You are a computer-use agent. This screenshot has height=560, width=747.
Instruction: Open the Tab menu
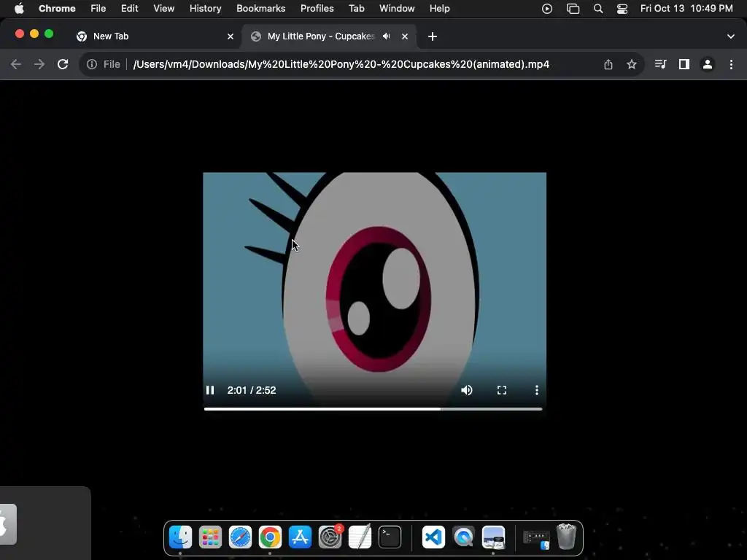click(356, 9)
